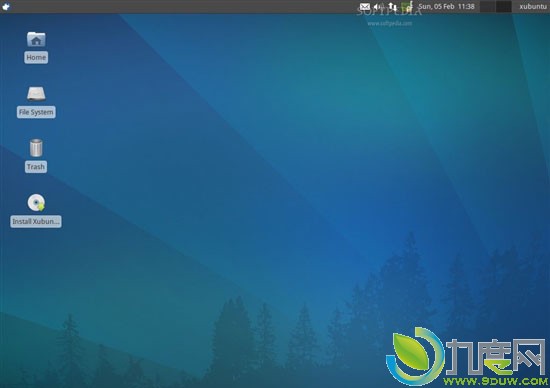
Task: Click the 'Home' icon label
Action: (x=36, y=58)
